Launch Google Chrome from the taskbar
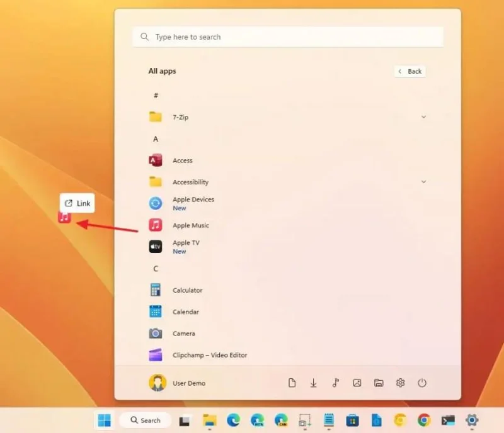 [x=424, y=420]
